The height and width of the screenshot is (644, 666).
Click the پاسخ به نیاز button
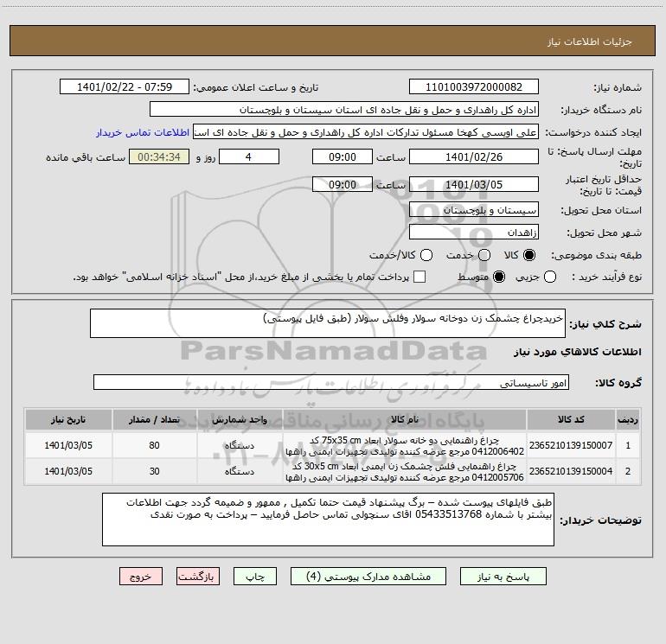[503, 577]
